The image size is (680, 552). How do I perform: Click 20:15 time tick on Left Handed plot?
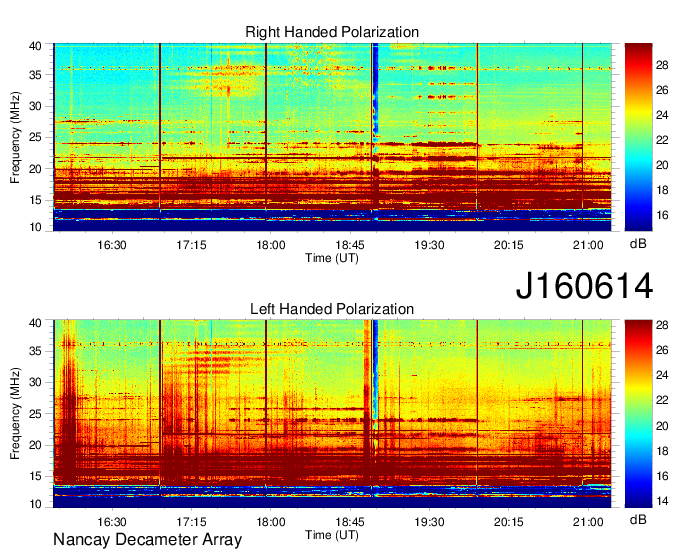coord(509,522)
